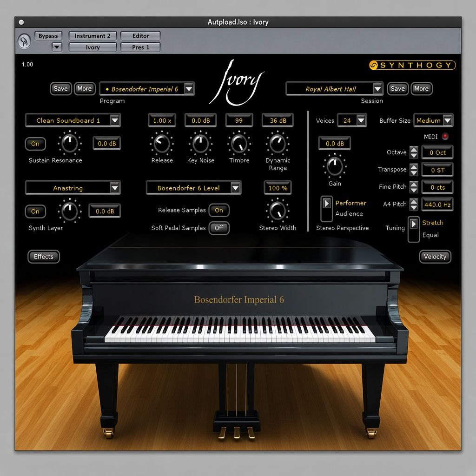Open the Bosendorfer Imperial 6 program dropdown

147,89
